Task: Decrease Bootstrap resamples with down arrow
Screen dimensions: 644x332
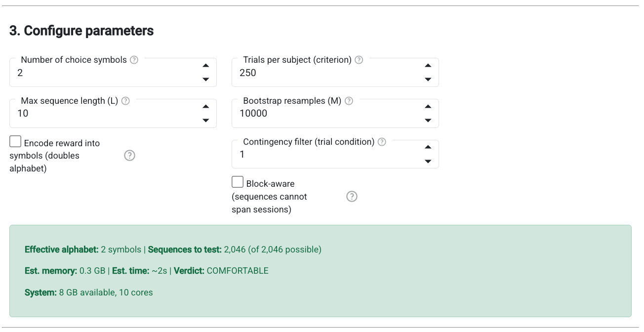Action: click(428, 121)
